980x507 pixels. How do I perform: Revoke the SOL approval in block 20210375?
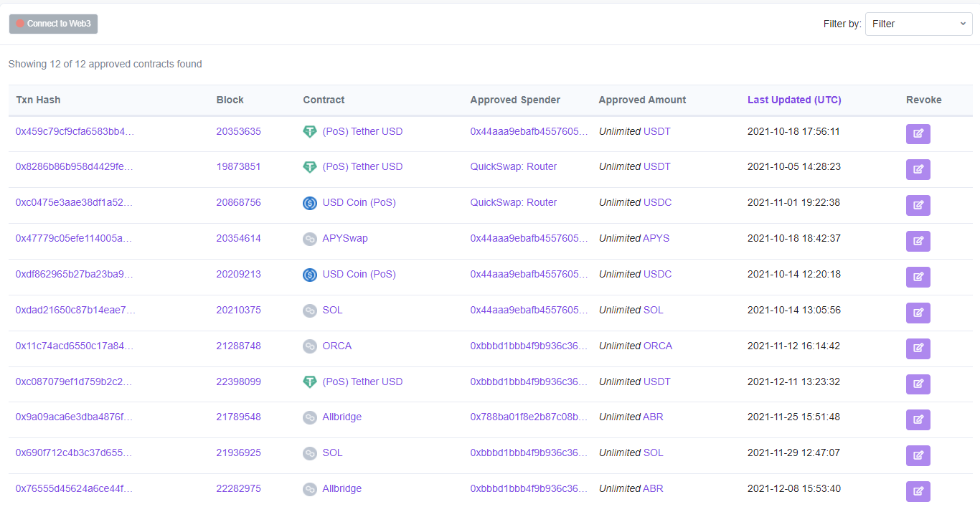(x=918, y=313)
